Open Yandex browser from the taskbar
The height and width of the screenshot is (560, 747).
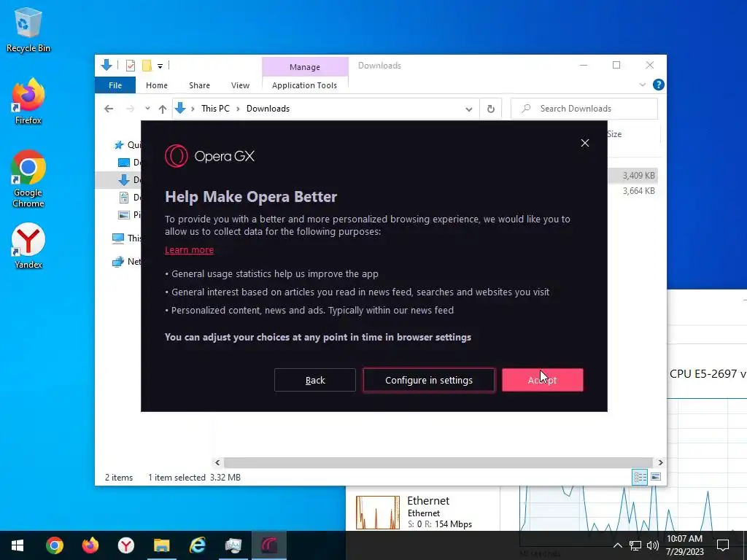tap(125, 545)
